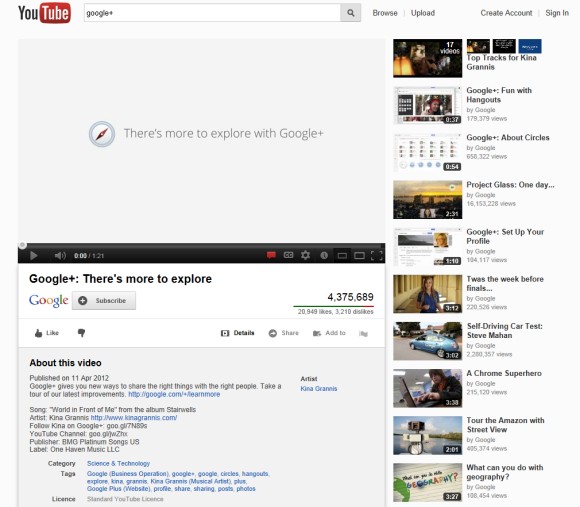Click the video progress bar handle
Viewport: 580px width, 507px height.
point(22,245)
